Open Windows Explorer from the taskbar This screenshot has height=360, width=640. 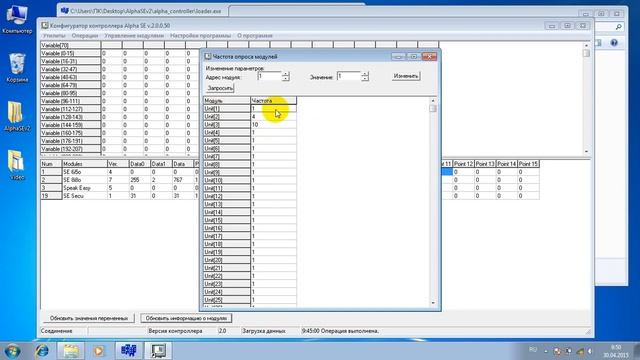[71, 351]
